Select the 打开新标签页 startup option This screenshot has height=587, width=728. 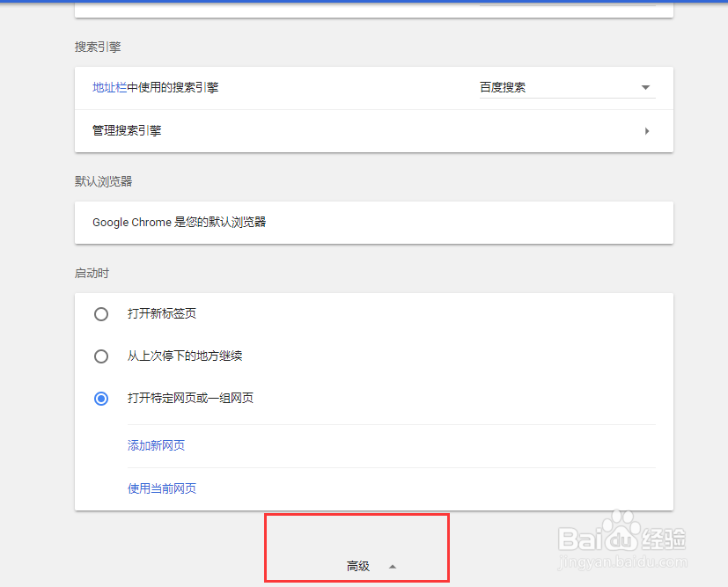tap(100, 313)
